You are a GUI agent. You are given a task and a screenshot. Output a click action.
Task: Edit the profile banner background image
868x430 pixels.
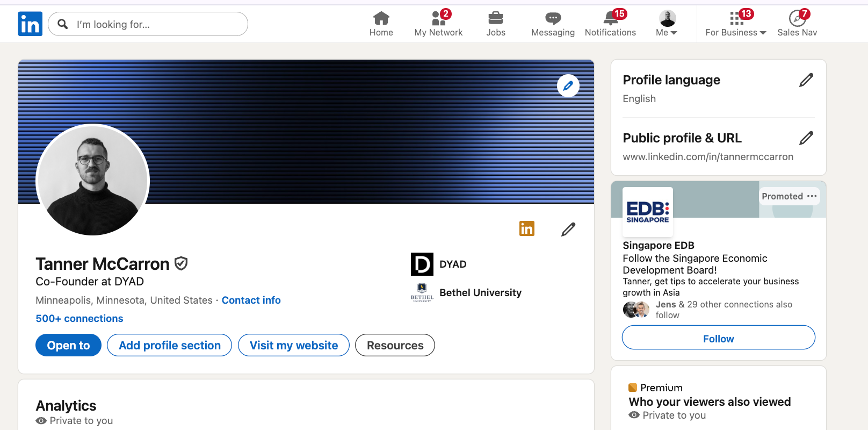coord(568,86)
